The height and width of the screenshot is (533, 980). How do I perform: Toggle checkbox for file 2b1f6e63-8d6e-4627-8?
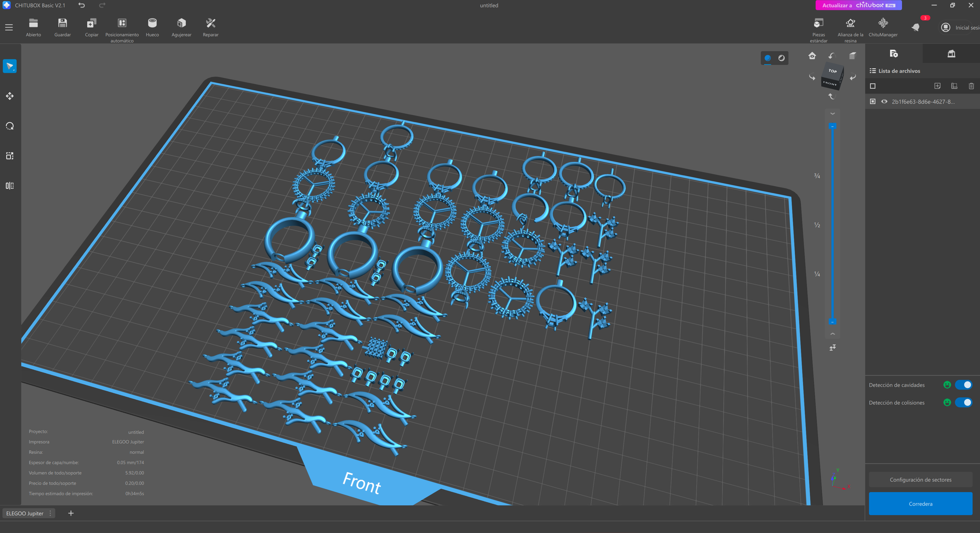(873, 101)
